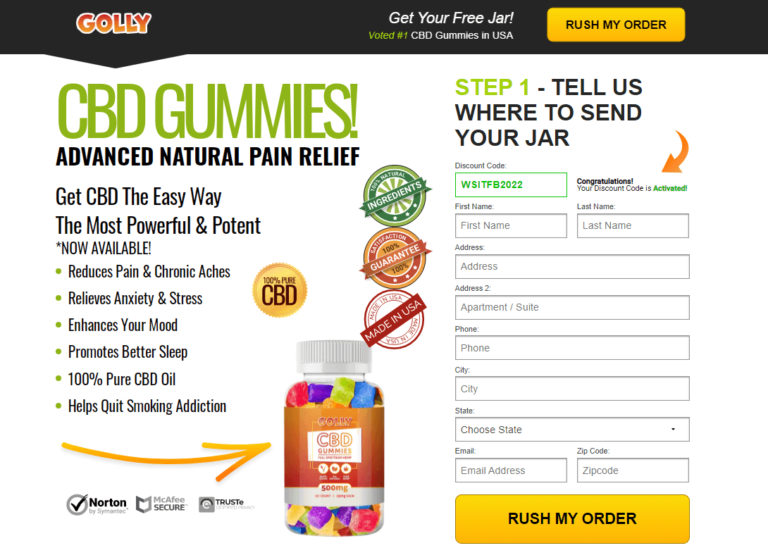
Task: Focus the Discount Code field
Action: [511, 185]
